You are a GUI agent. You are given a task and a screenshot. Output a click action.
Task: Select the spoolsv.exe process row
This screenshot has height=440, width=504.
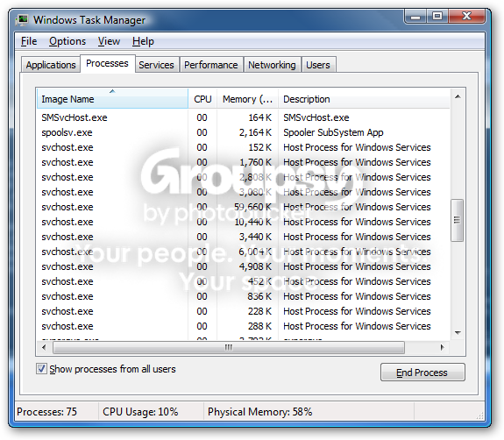[x=244, y=132]
